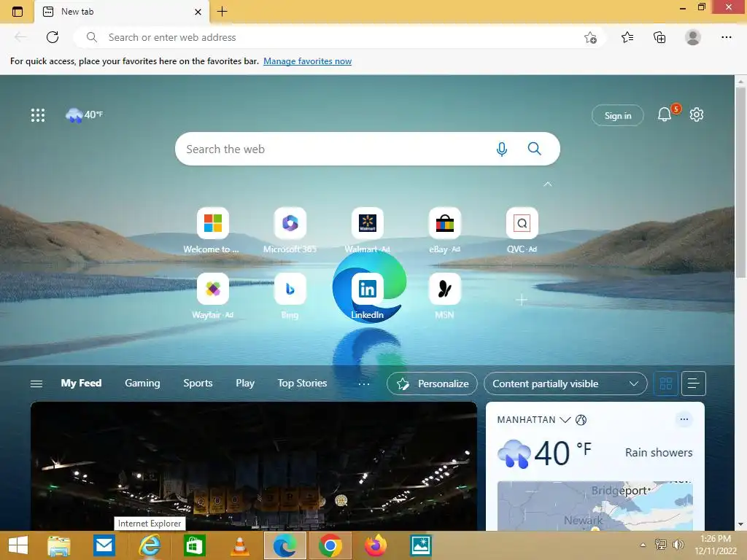
Task: Click the network tray icon
Action: [660, 544]
